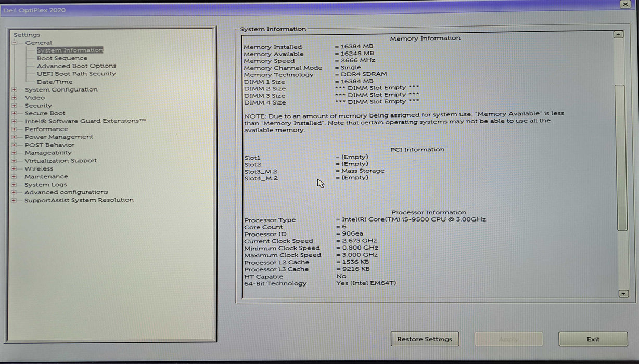
Task: Click the Exit button
Action: click(593, 339)
